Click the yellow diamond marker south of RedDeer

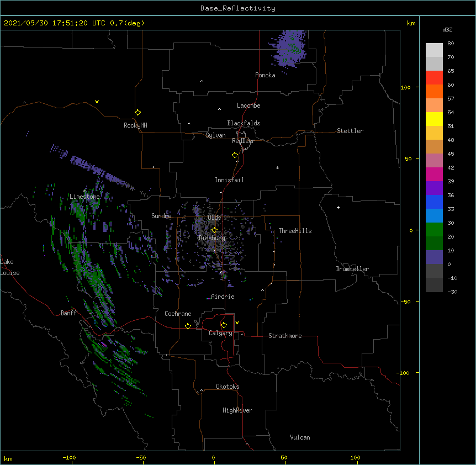click(x=235, y=155)
